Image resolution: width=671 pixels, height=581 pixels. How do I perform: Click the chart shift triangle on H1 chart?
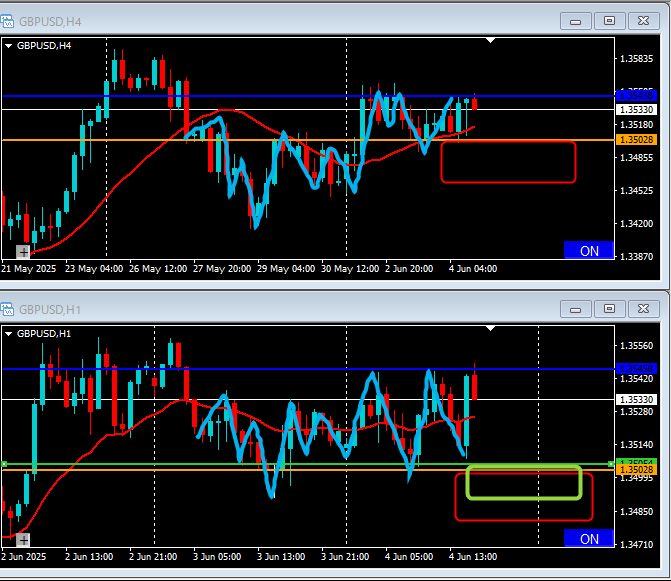pyautogui.click(x=490, y=328)
